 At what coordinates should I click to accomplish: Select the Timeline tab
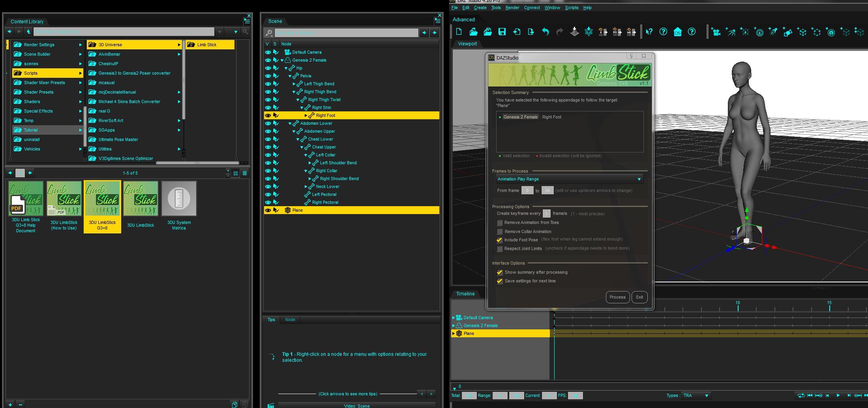[x=465, y=293]
